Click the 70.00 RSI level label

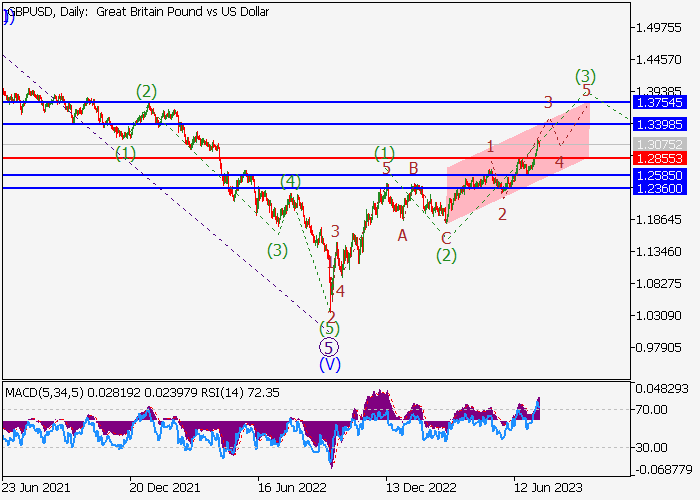[x=651, y=409]
